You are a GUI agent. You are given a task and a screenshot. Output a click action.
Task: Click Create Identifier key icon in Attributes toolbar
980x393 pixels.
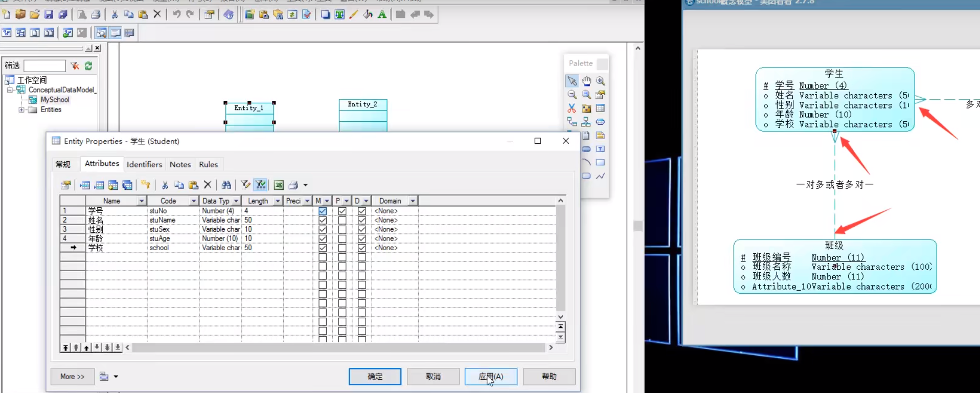146,185
